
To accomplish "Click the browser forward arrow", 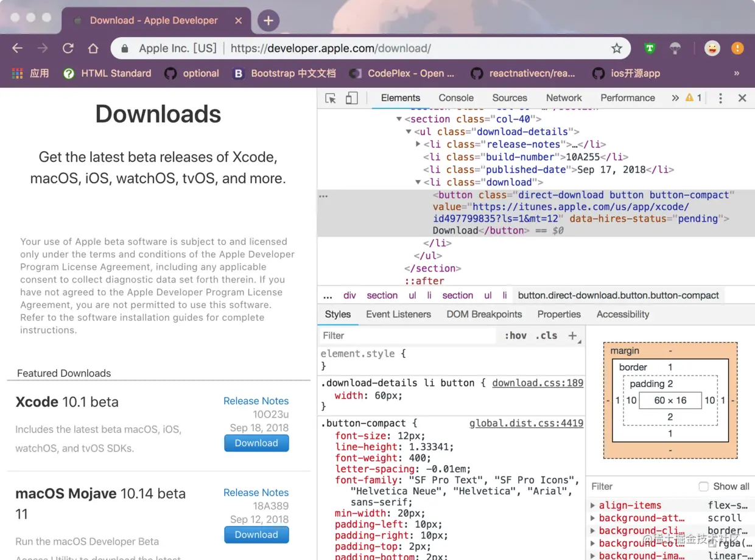I will [x=43, y=49].
